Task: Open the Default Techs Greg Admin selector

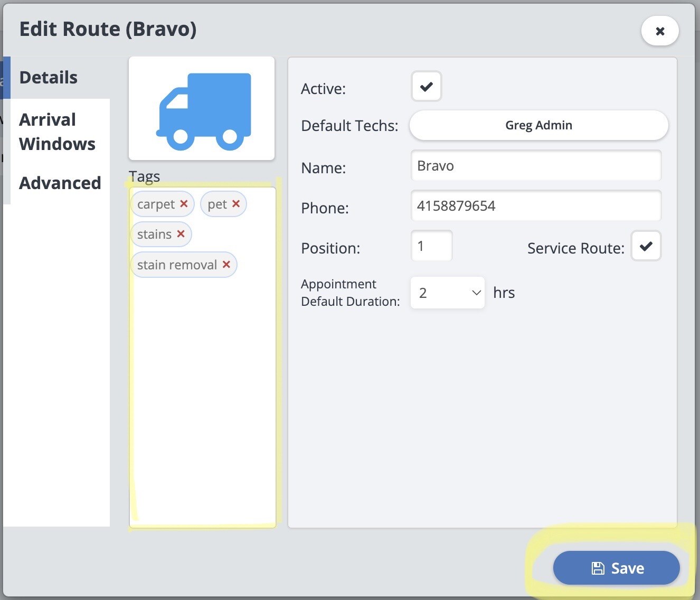Action: coord(538,126)
